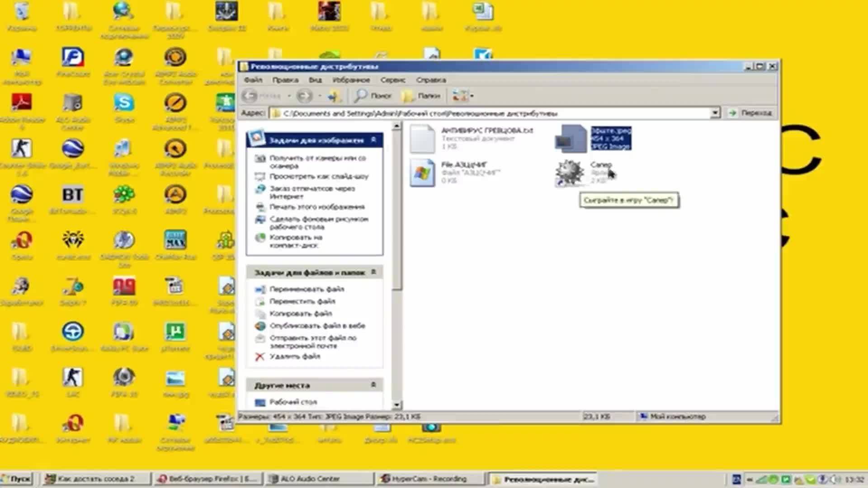Click the Skype desktop icon

(124, 103)
